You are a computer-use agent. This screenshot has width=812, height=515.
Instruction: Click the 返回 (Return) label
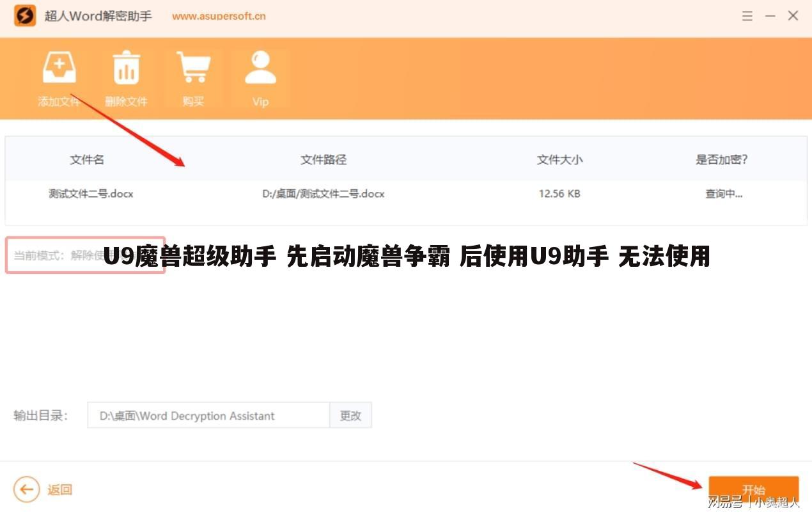59,490
